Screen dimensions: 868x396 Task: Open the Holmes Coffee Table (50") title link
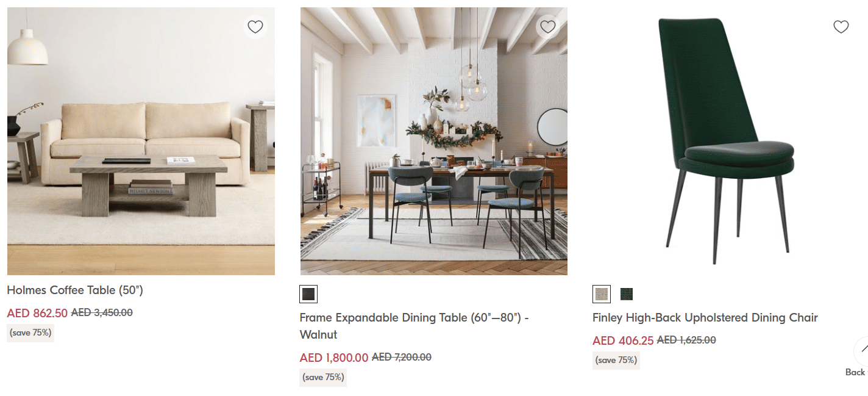(75, 290)
